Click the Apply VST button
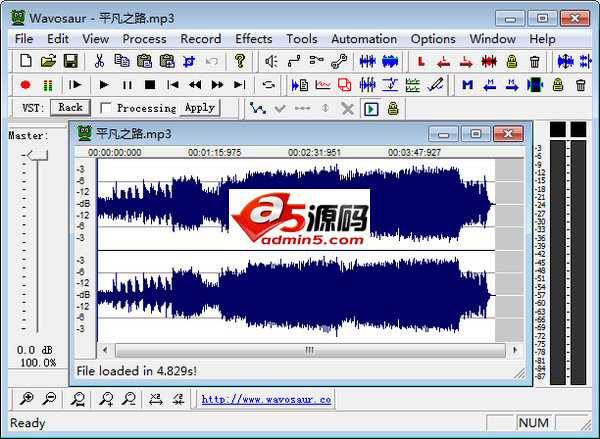600x439 pixels. [x=199, y=108]
